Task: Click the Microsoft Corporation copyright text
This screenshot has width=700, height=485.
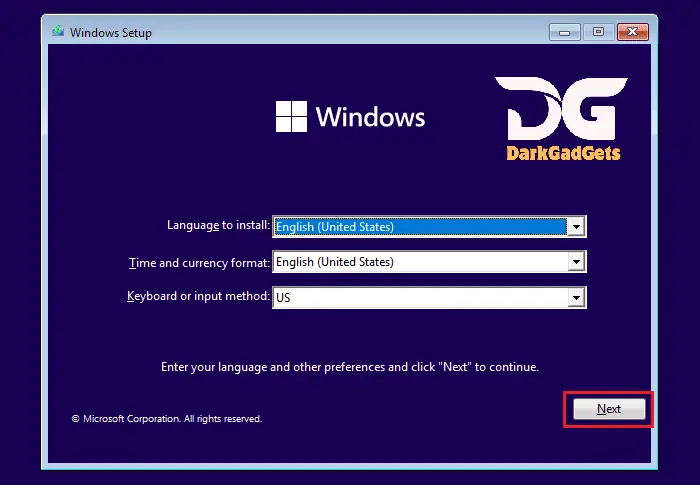Action: [x=167, y=419]
